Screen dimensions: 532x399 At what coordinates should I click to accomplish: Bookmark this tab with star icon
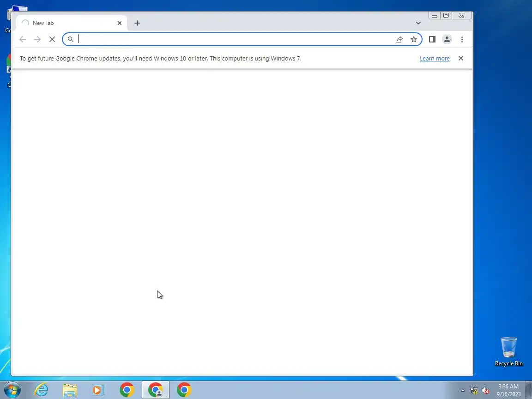[x=414, y=39]
